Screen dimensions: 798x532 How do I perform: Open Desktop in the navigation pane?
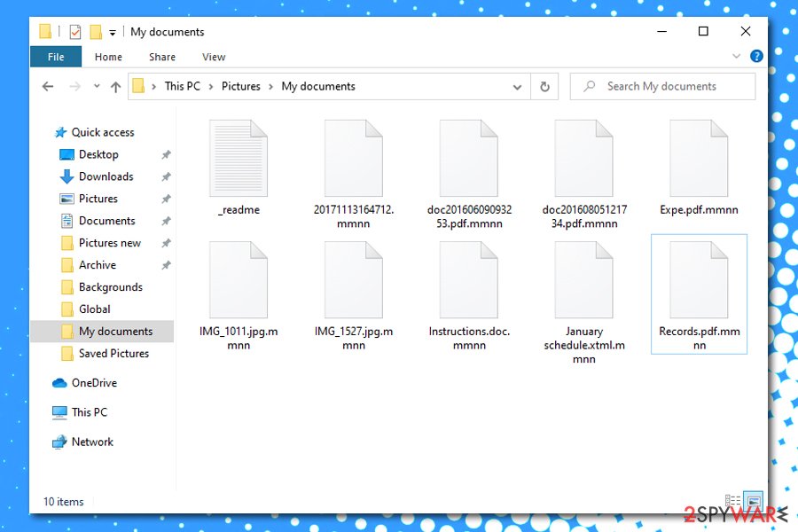[x=98, y=154]
